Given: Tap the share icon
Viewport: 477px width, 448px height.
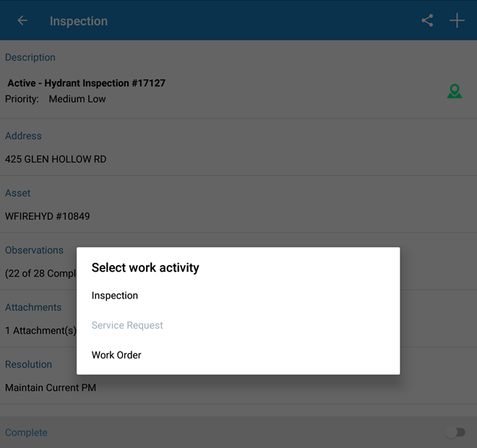Looking at the screenshot, I should 427,21.
